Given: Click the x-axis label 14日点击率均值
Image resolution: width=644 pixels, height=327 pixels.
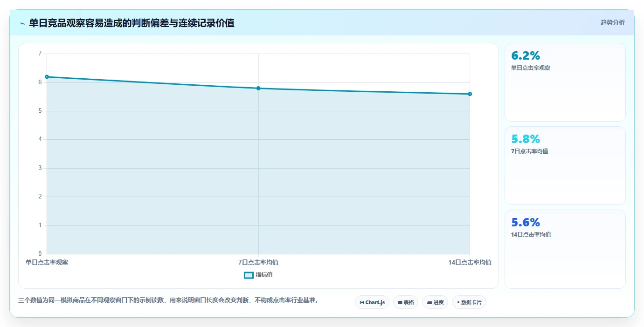Looking at the screenshot, I should 470,262.
